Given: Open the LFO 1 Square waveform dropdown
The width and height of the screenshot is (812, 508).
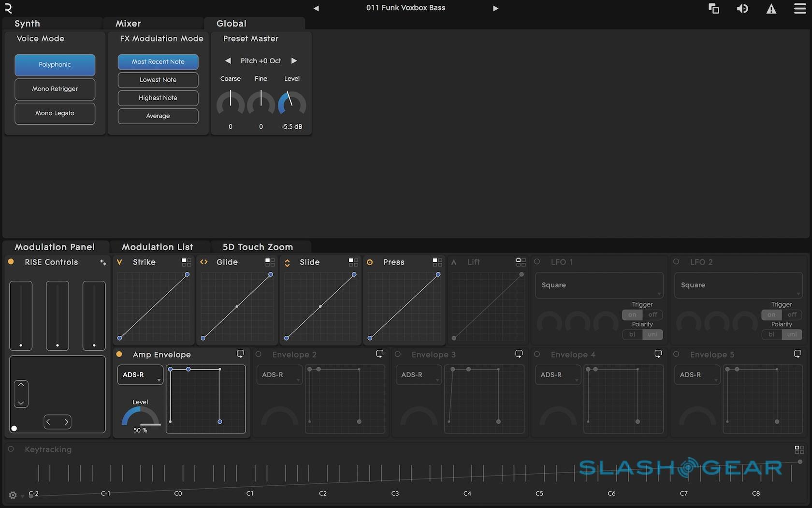Looking at the screenshot, I should 599,285.
